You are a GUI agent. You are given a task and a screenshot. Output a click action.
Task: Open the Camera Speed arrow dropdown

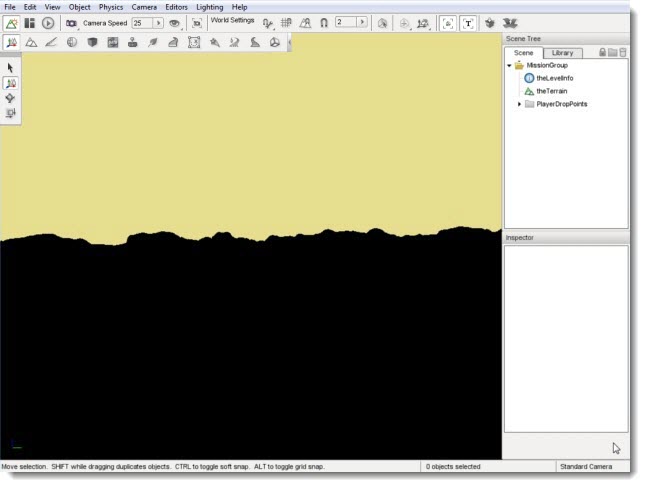(x=158, y=23)
